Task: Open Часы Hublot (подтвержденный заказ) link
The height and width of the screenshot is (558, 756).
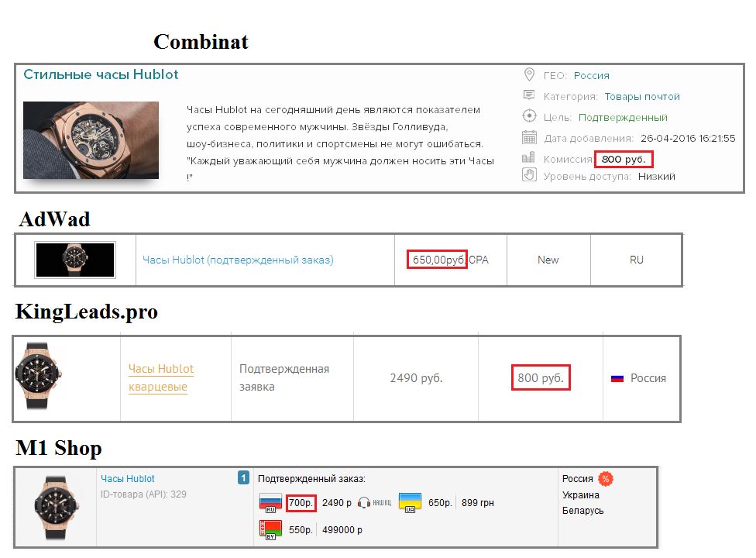Action: click(x=238, y=260)
